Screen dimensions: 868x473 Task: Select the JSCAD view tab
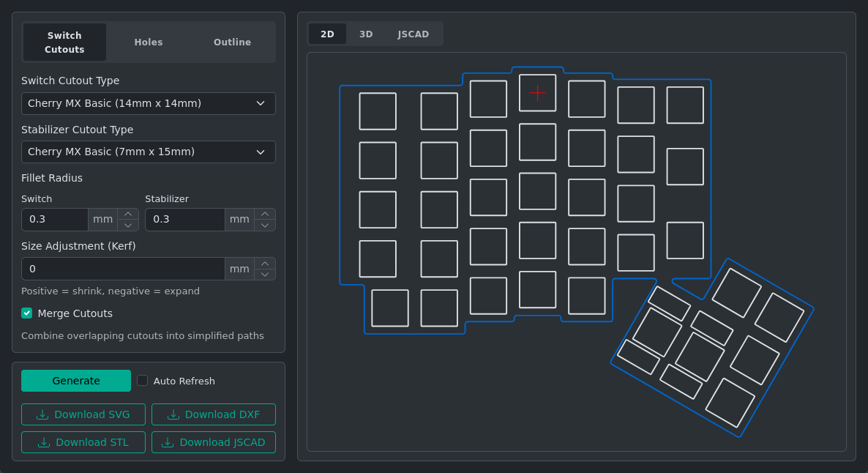pyautogui.click(x=414, y=34)
